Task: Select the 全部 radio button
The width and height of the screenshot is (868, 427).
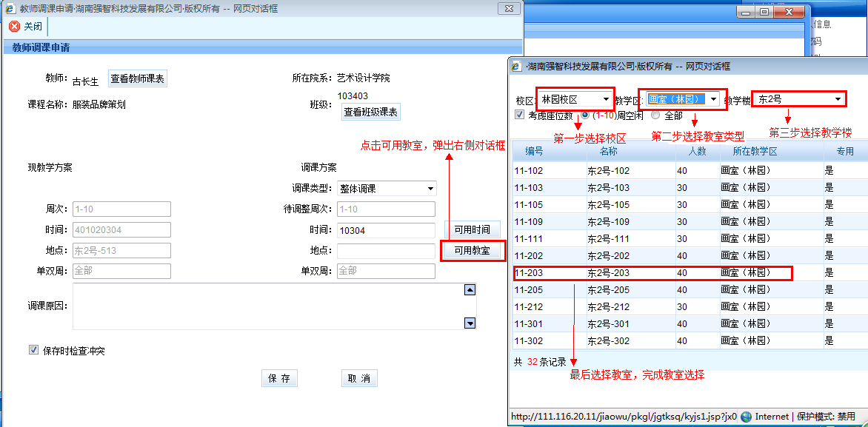Action: click(x=655, y=115)
